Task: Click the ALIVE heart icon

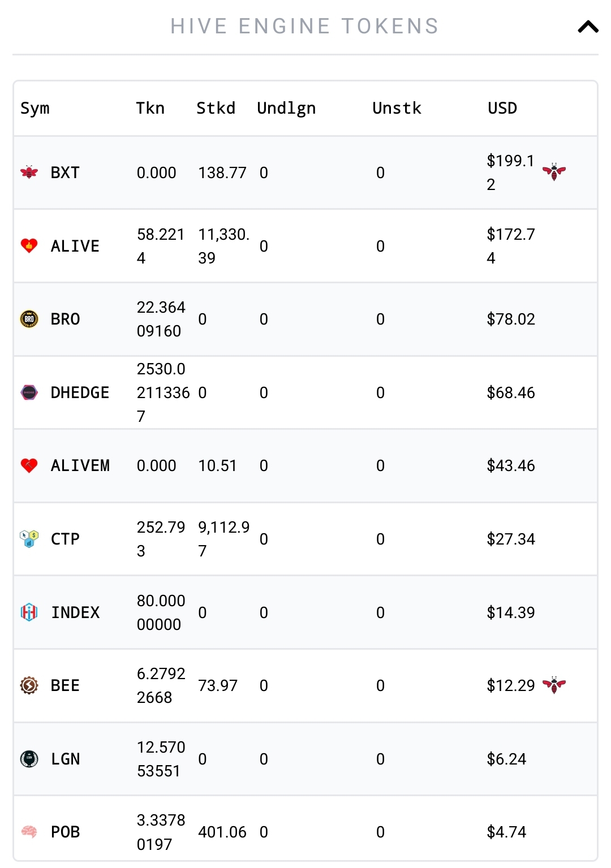Action: (x=29, y=245)
